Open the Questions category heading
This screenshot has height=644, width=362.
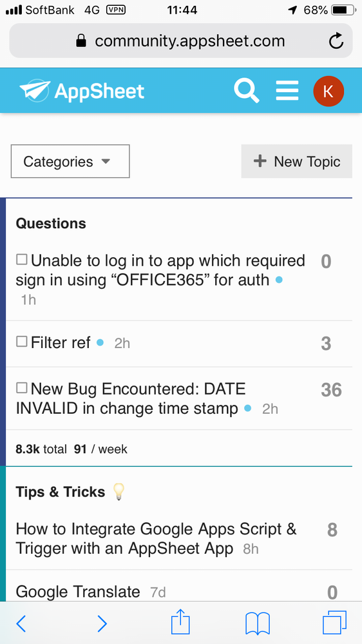51,224
